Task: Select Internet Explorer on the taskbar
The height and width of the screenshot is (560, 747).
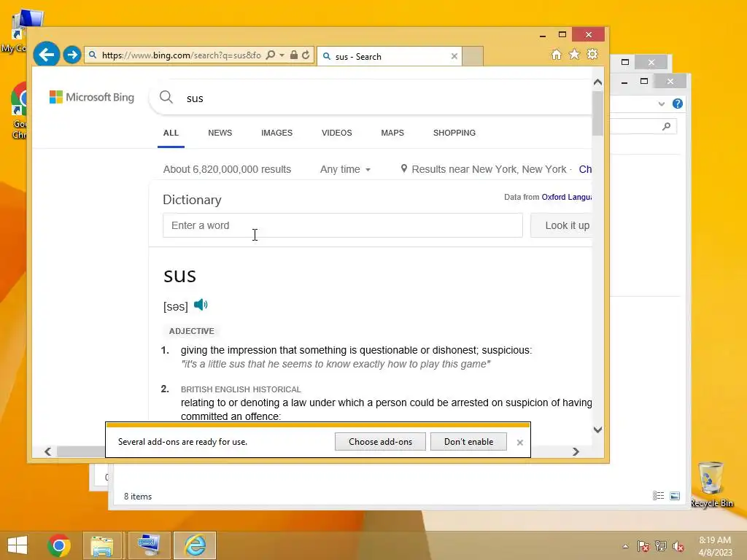Action: point(195,545)
